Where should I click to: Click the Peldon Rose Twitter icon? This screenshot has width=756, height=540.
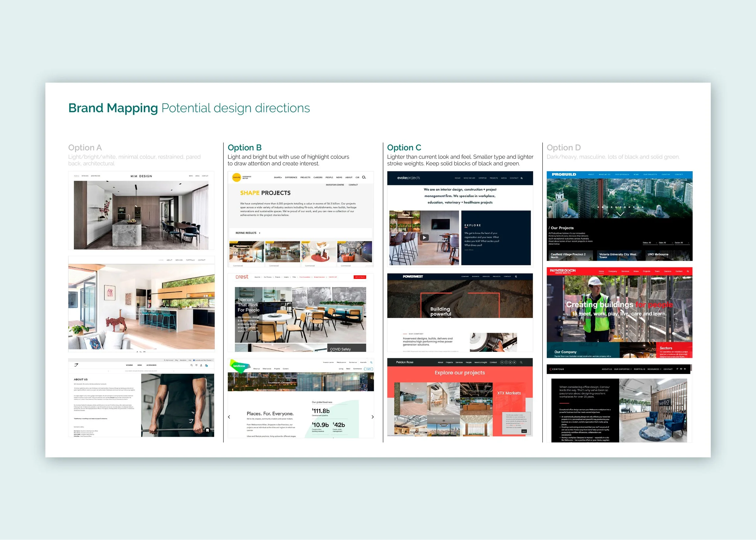pyautogui.click(x=514, y=362)
